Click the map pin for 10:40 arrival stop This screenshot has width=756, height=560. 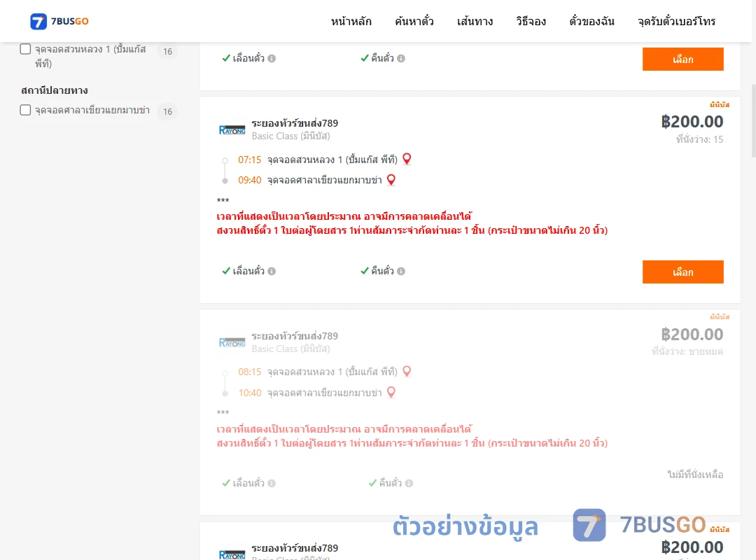point(391,393)
